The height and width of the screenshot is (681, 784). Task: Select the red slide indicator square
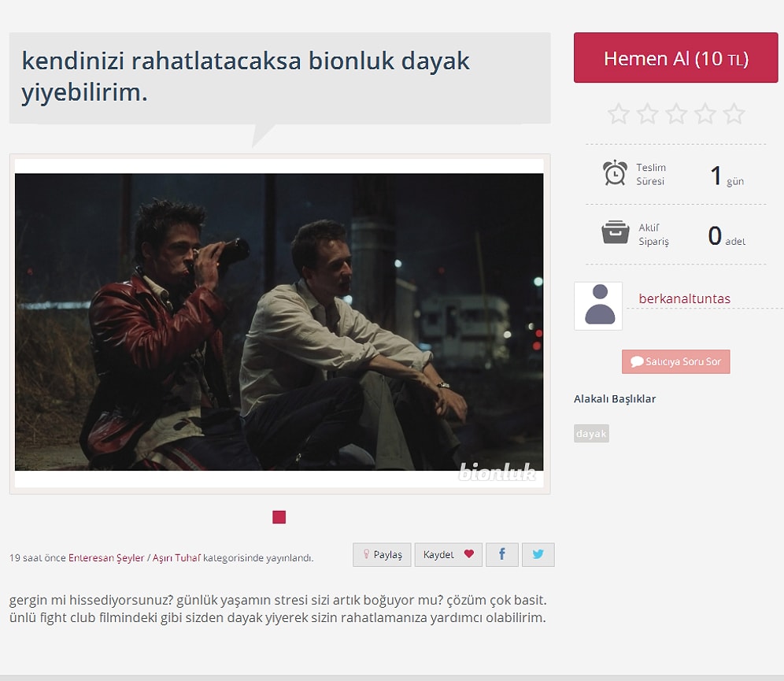(279, 517)
